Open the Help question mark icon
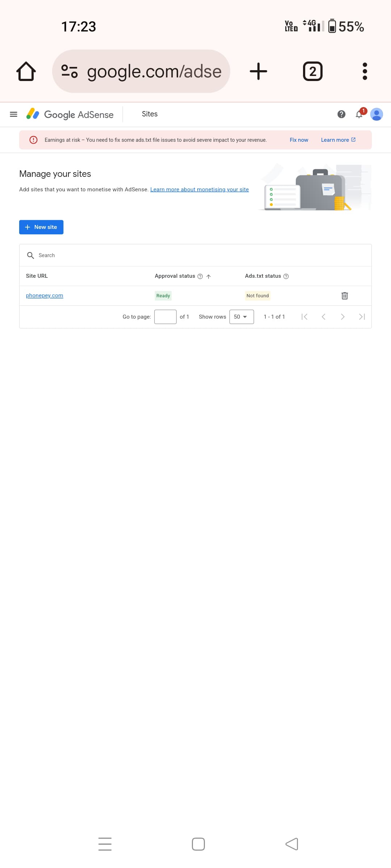Viewport: 391px width, 868px height. [341, 114]
